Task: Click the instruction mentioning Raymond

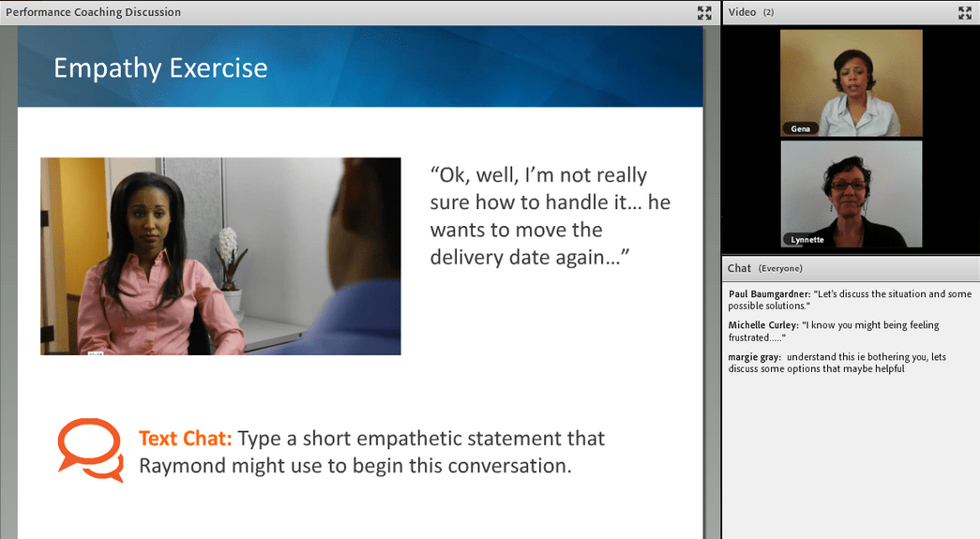Action: pos(372,452)
